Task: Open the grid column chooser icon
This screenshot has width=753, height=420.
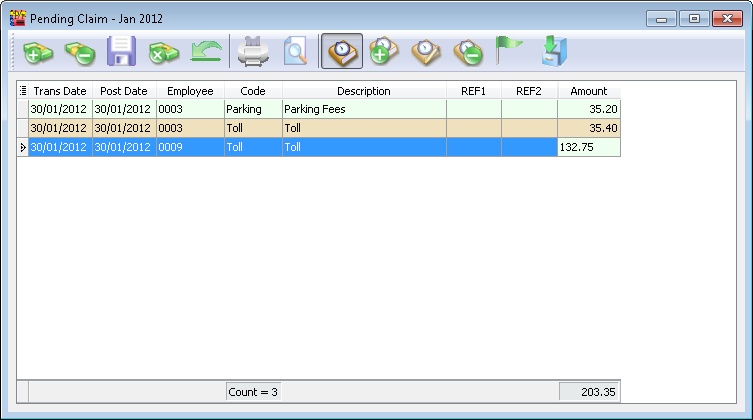Action: 23,91
